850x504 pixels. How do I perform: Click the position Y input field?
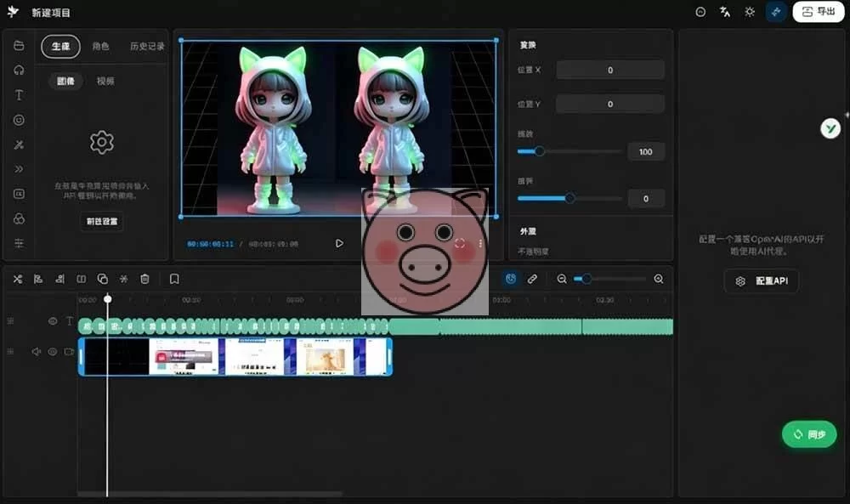[610, 104]
